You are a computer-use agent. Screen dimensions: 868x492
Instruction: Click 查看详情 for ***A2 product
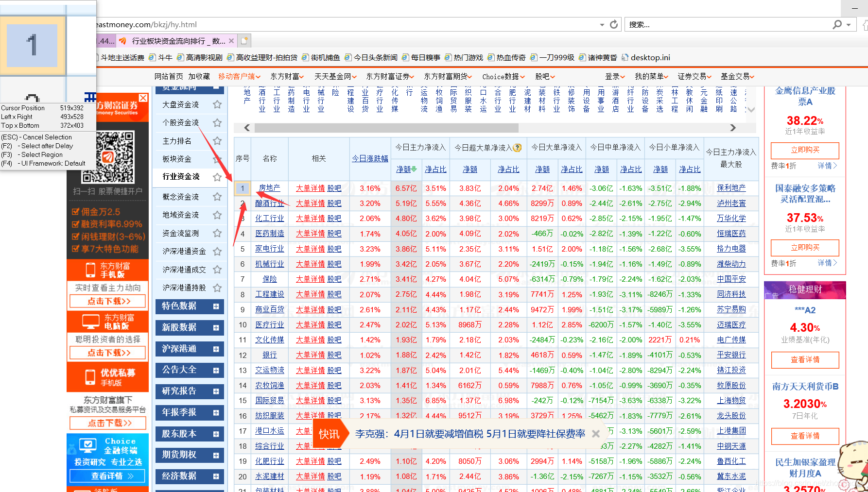click(805, 360)
